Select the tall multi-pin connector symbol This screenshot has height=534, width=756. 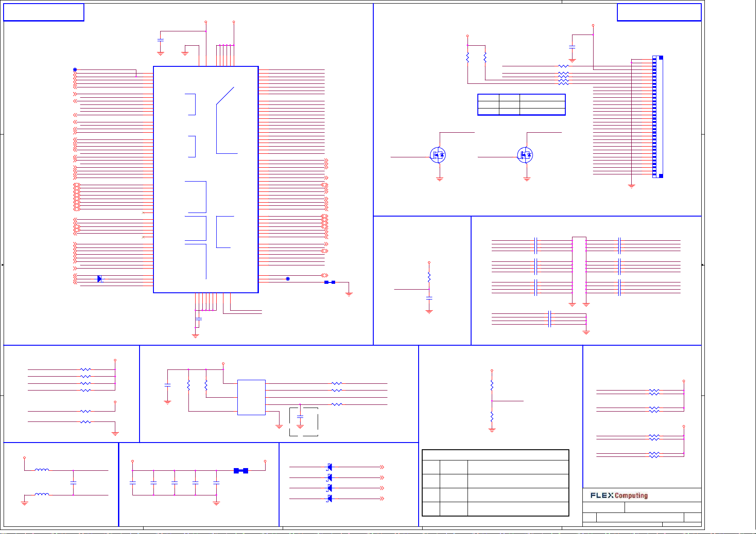[x=657, y=117]
